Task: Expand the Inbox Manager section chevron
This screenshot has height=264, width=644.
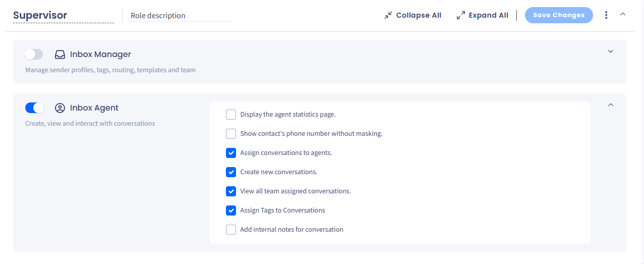Action: [x=611, y=51]
